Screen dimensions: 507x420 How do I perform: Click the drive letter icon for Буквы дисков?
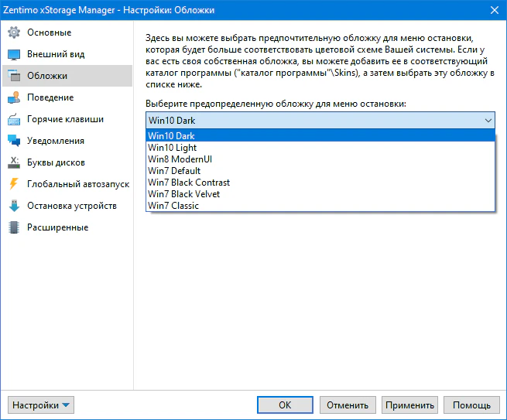(13, 162)
